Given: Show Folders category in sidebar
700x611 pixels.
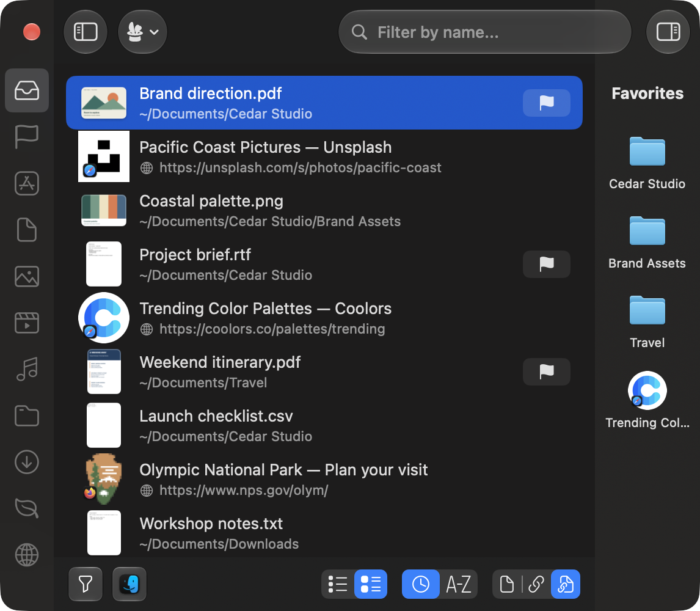Looking at the screenshot, I should (27, 415).
